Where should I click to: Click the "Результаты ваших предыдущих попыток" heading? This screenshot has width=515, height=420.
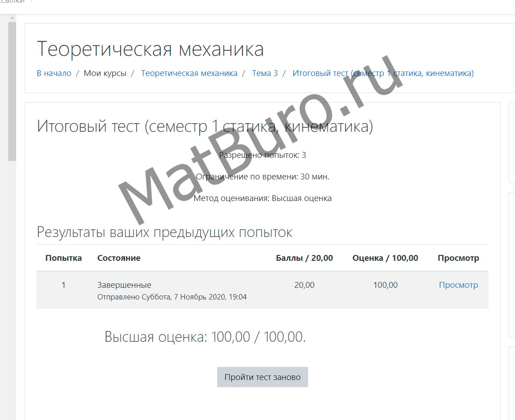165,232
